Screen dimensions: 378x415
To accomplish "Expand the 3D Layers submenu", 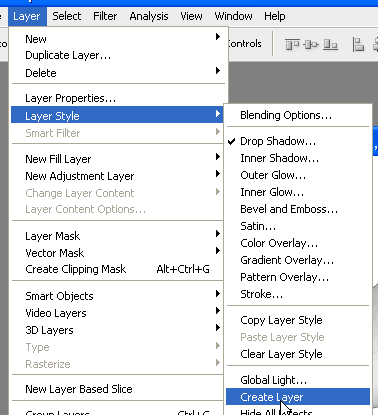I will [x=118, y=330].
